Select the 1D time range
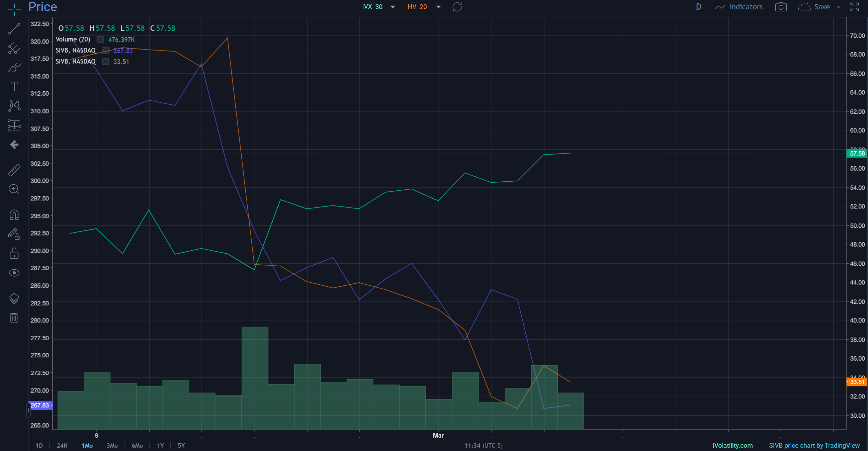Viewport: 868px width, 451px height. coord(39,445)
